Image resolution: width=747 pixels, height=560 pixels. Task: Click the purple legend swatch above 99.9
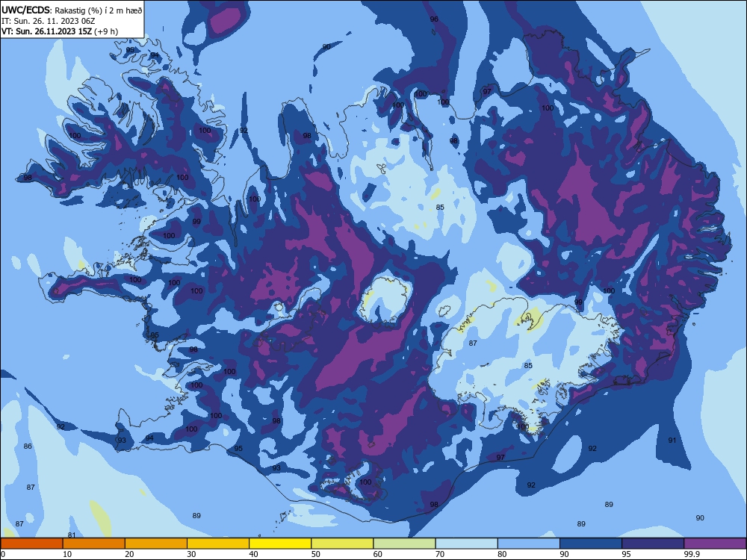point(715,544)
